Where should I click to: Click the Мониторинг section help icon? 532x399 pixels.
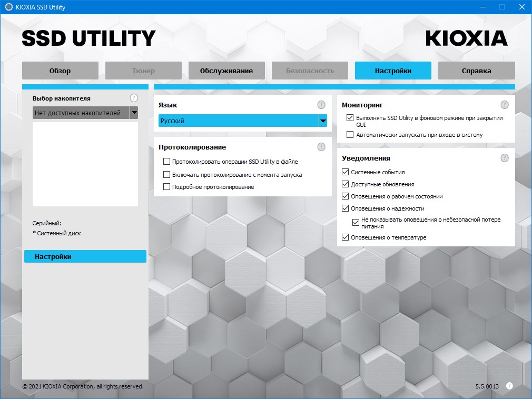(x=505, y=105)
